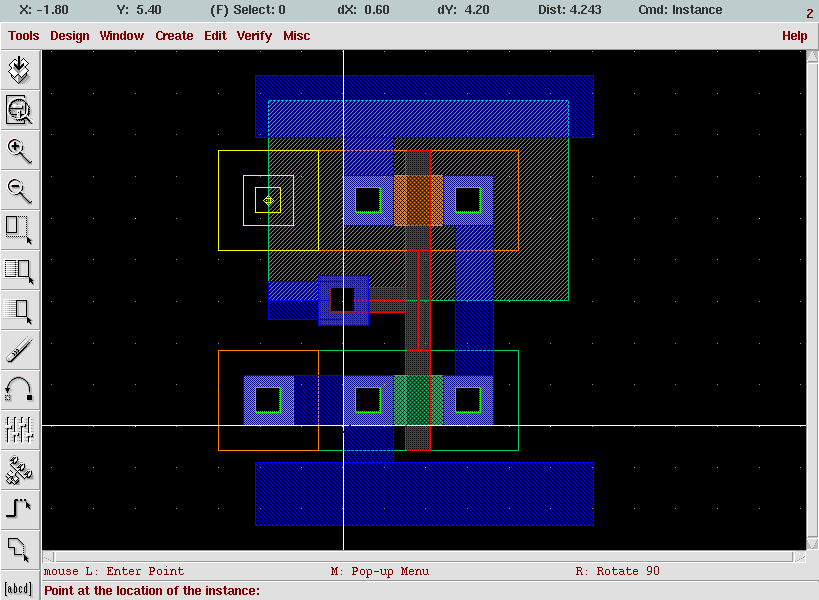The image size is (819, 600).
Task: Open the Tools menu
Action: tap(24, 36)
